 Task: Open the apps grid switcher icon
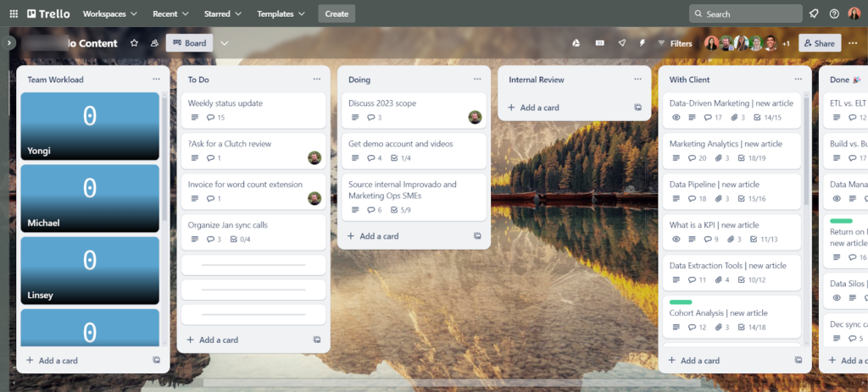pos(13,14)
